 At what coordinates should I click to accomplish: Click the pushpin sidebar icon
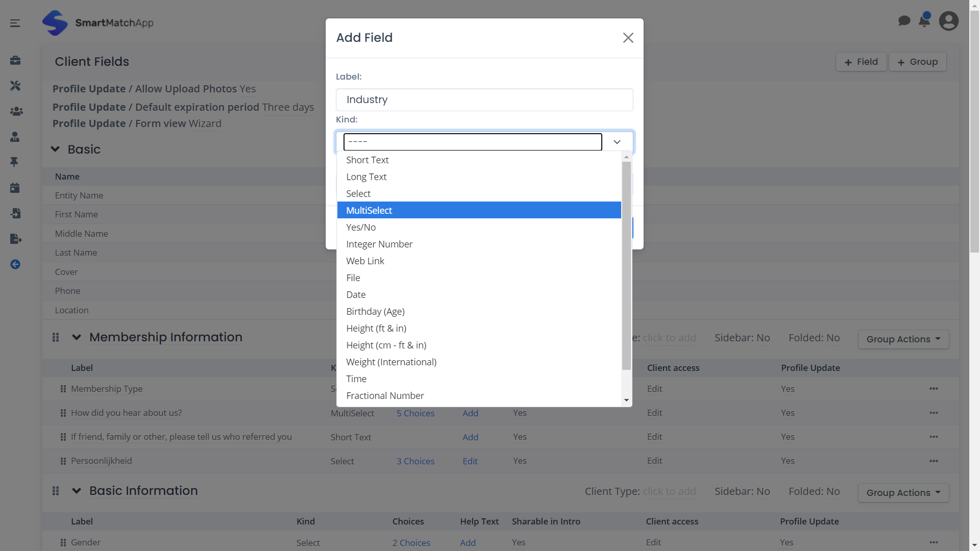tap(14, 162)
